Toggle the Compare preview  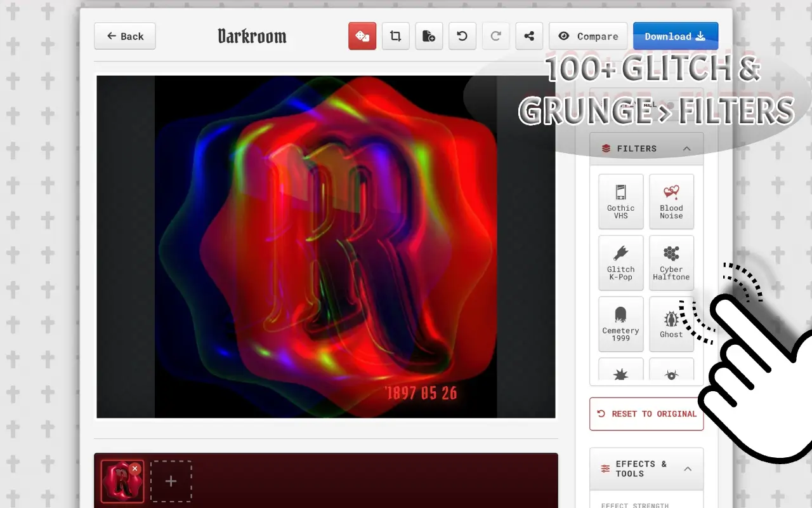(588, 36)
